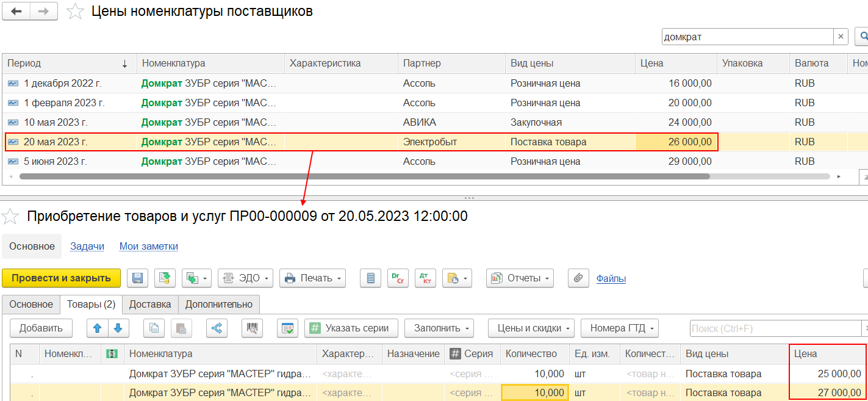Screen dimensions: 868x401
Task: Switch to the Доставка tab
Action: pyautogui.click(x=150, y=304)
